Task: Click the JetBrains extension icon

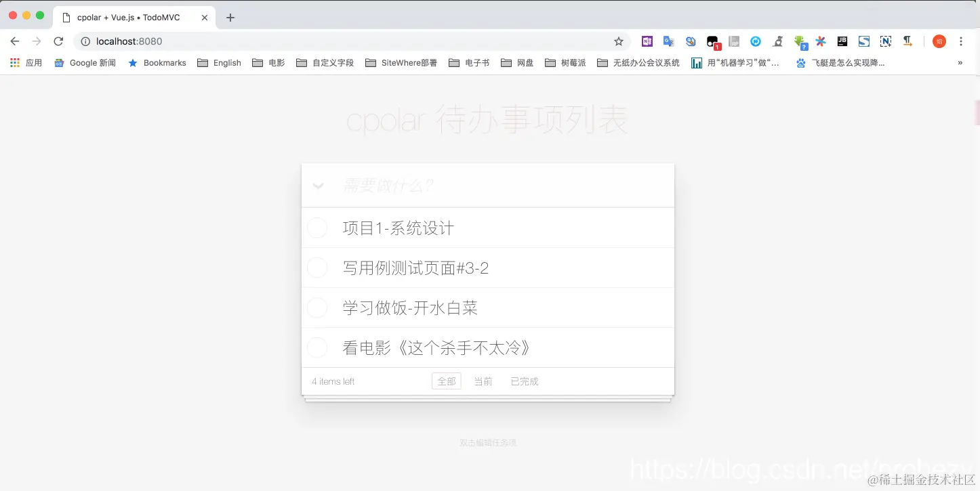Action: coord(842,41)
